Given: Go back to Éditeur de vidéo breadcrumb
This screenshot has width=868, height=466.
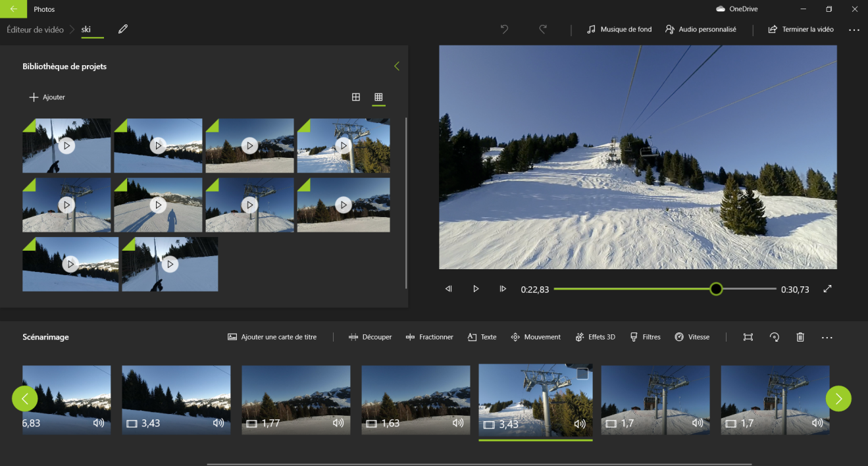Looking at the screenshot, I should (x=35, y=30).
